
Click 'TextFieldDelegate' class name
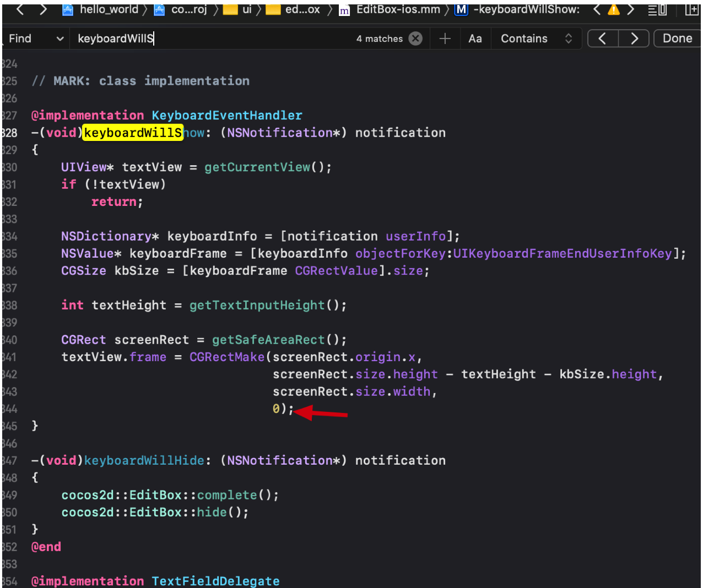click(215, 581)
